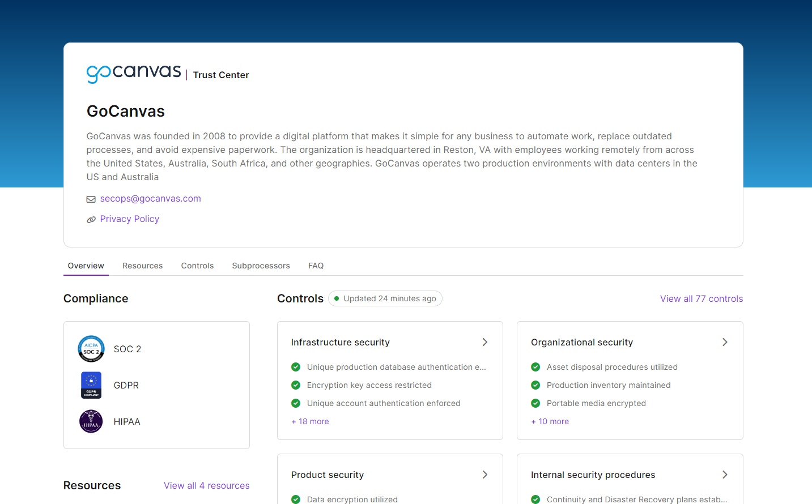Click green check next to Data encryption utilized
812x504 pixels.
point(296,499)
